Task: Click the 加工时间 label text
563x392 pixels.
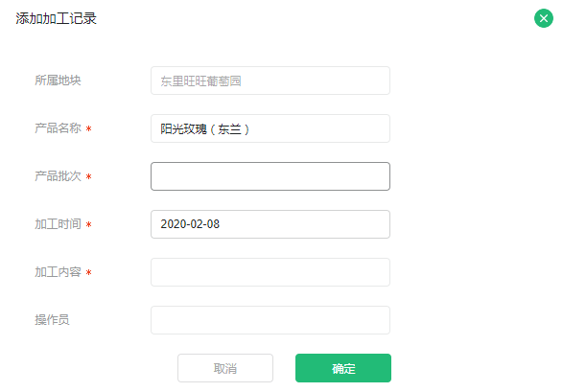Action: (x=58, y=224)
